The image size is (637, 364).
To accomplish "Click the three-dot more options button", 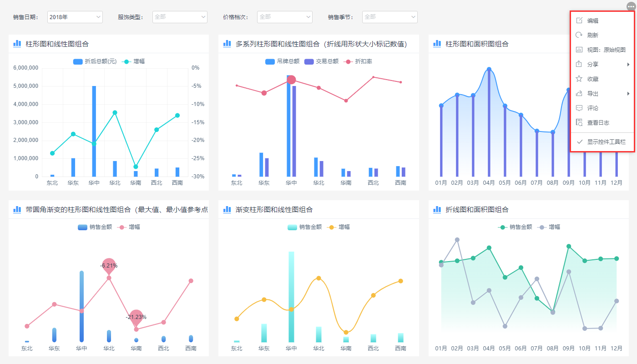I will pos(630,6).
